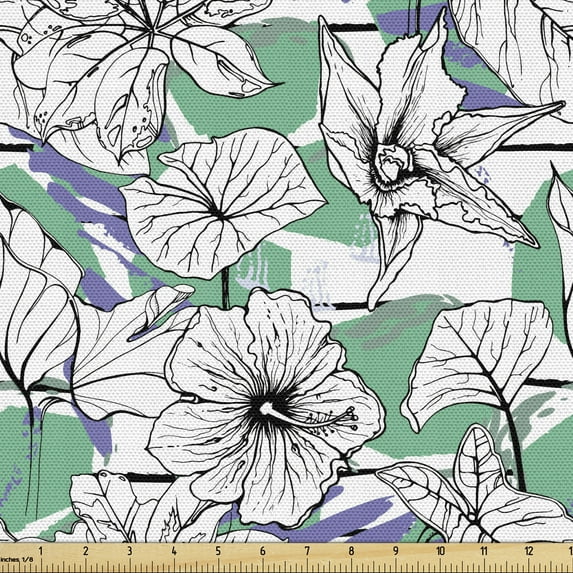Click the ruler number 9
The height and width of the screenshot is (573, 573).
pos(395,551)
